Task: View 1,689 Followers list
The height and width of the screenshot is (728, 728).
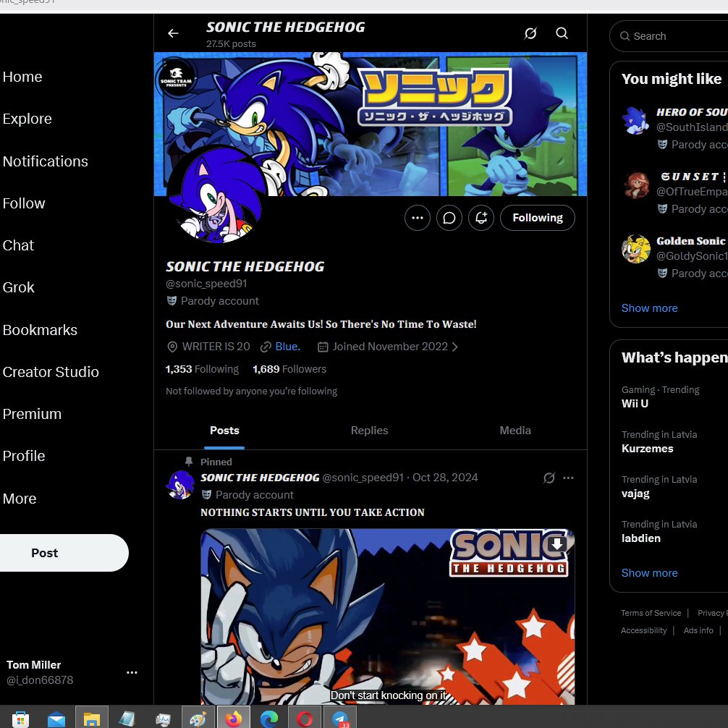Action: (x=289, y=369)
